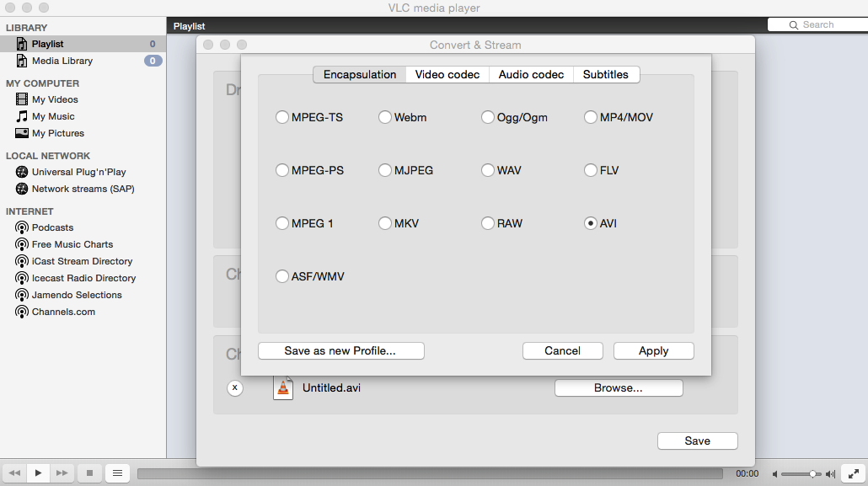868x486 pixels.
Task: Select MPEG-PS encapsulation
Action: point(309,170)
